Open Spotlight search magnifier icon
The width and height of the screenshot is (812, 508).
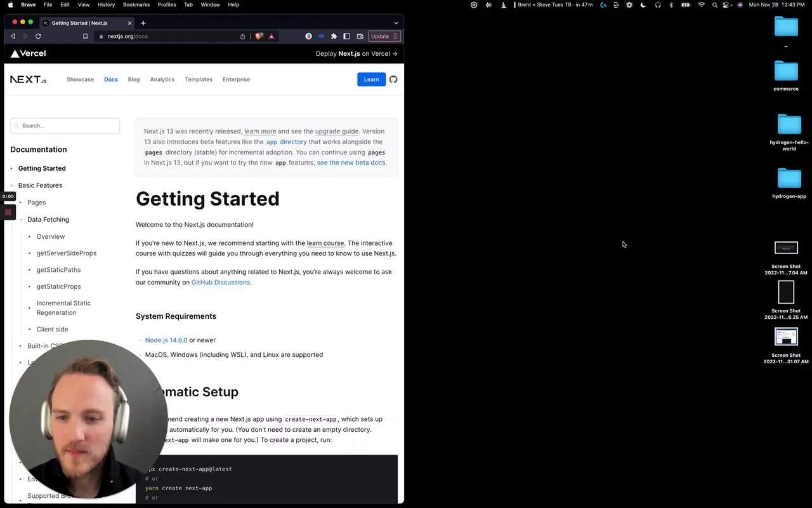[715, 4]
